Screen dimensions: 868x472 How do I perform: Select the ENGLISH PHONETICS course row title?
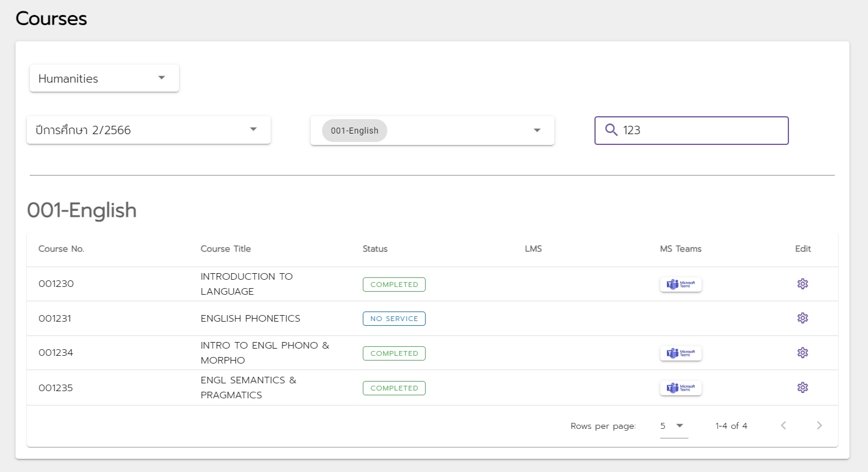[250, 319]
